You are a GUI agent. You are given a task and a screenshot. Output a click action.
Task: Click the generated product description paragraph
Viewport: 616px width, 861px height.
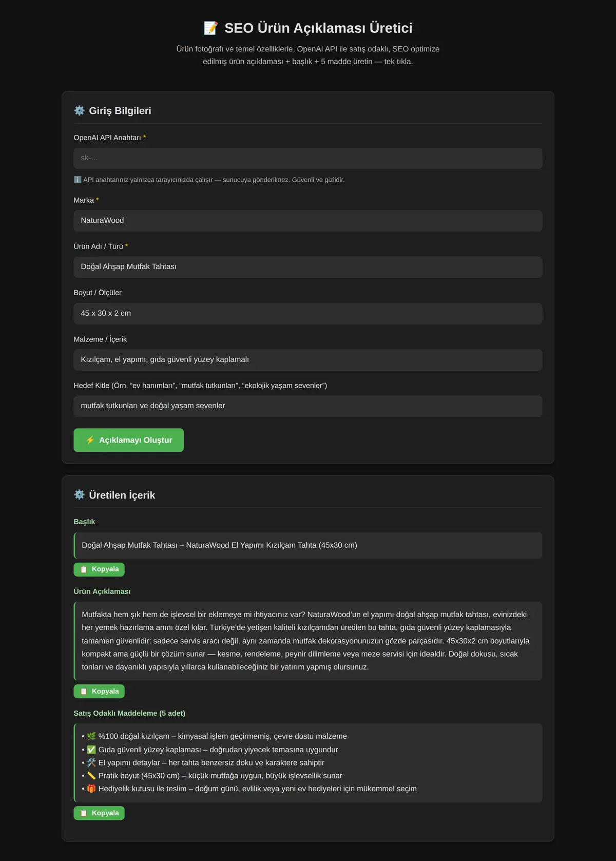pos(308,641)
